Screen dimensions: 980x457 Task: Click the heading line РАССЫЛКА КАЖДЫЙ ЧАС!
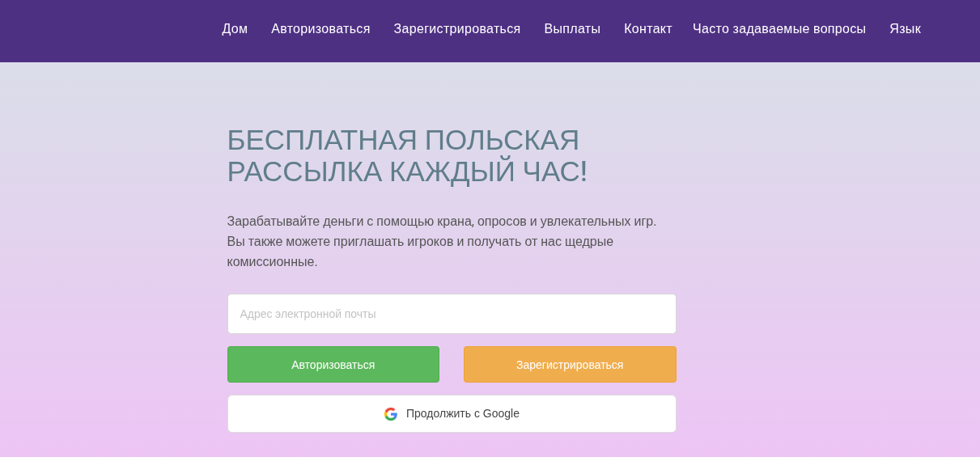[x=407, y=172]
